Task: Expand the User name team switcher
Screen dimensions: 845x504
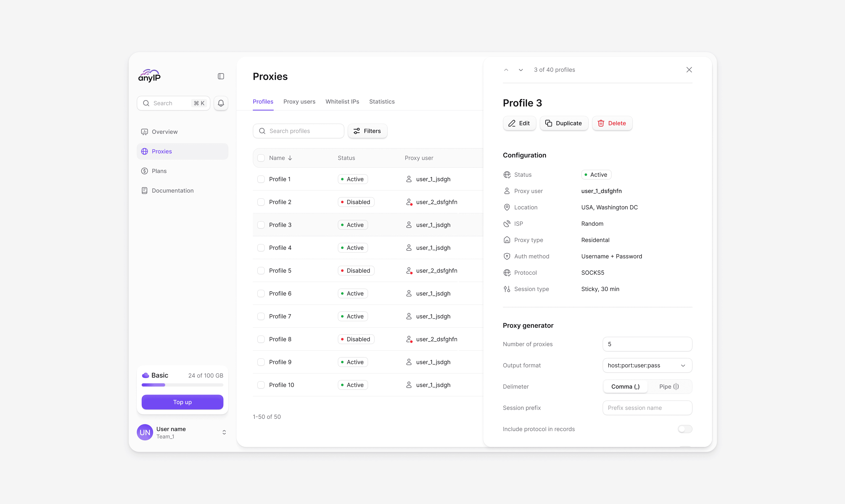Action: 224,432
